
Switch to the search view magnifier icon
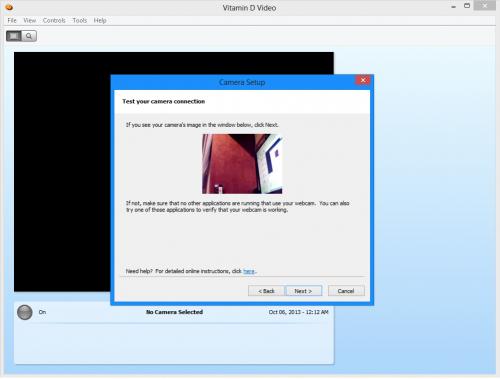click(x=29, y=36)
